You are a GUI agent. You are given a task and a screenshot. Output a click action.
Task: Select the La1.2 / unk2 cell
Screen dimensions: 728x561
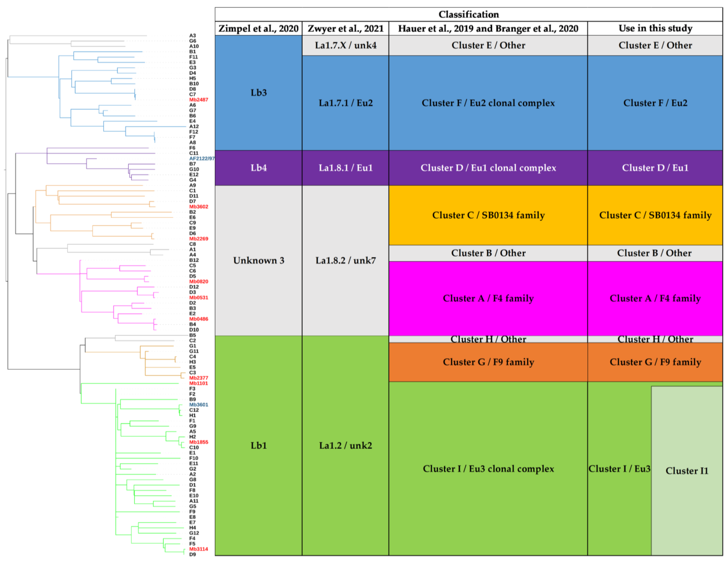tap(345, 446)
